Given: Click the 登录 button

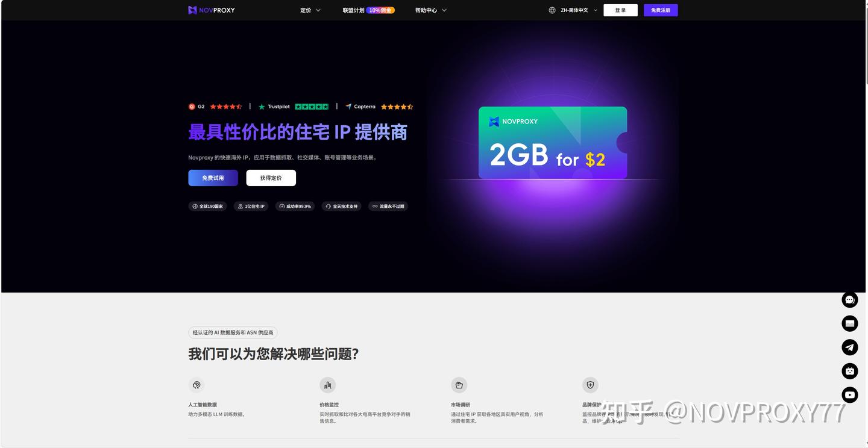Looking at the screenshot, I should coord(620,10).
